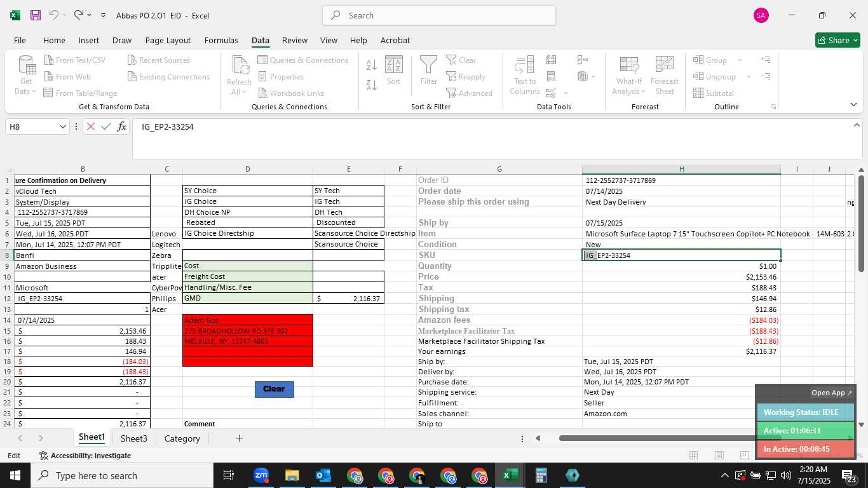Viewport: 868px width, 488px height.
Task: Click Remove Duplicates icon
Action: [x=551, y=77]
